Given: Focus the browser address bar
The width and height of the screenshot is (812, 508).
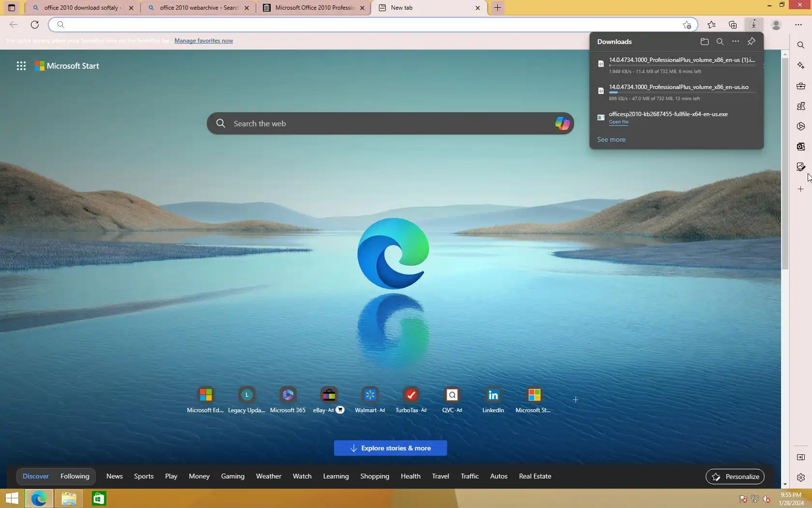Looking at the screenshot, I should pos(372,25).
